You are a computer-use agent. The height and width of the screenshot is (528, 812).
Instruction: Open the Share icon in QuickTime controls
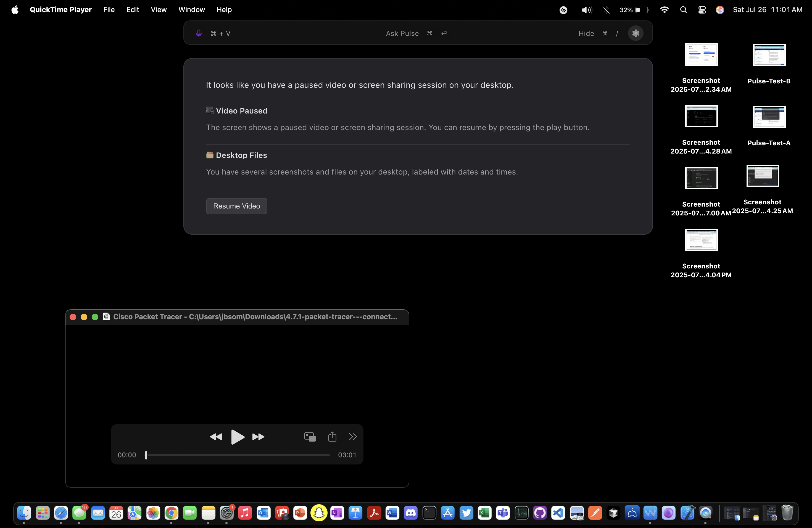tap(332, 437)
